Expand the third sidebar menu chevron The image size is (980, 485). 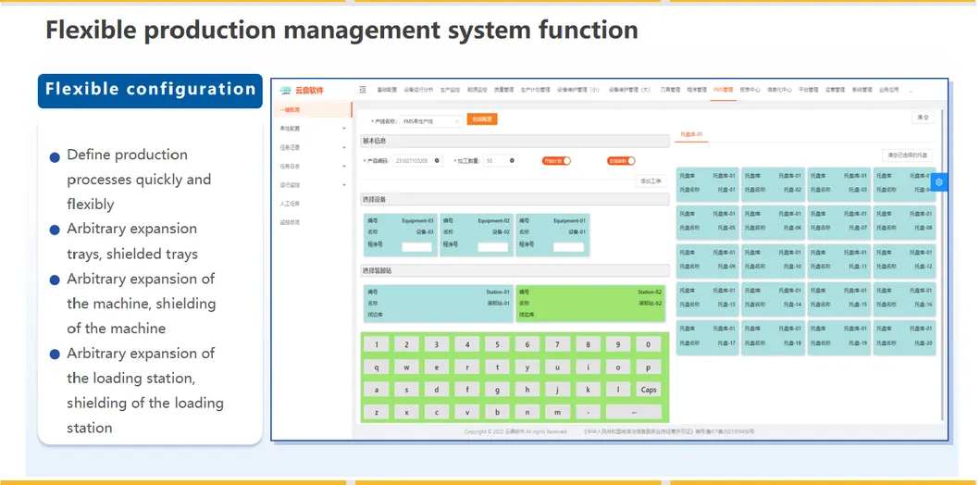344,148
